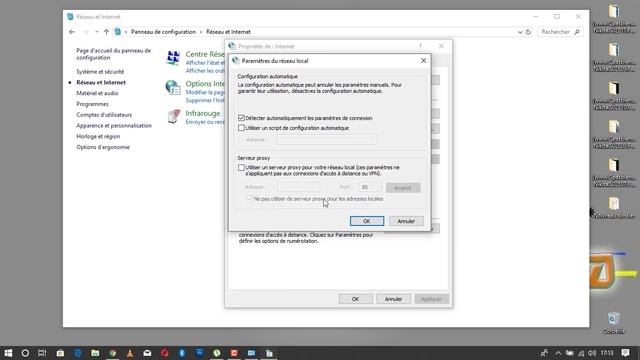Screen dimensions: 640x360
Task: Launch VLC media player from taskbar
Action: coord(130,353)
